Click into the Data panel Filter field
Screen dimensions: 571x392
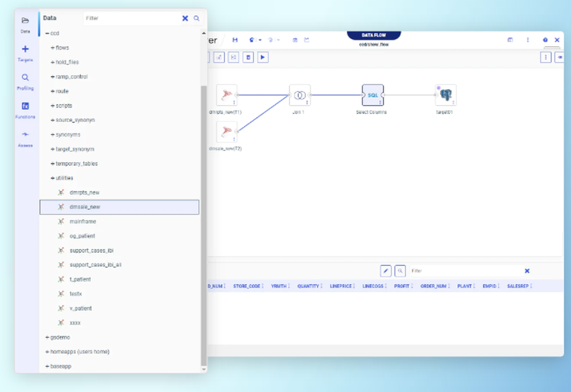(x=132, y=18)
